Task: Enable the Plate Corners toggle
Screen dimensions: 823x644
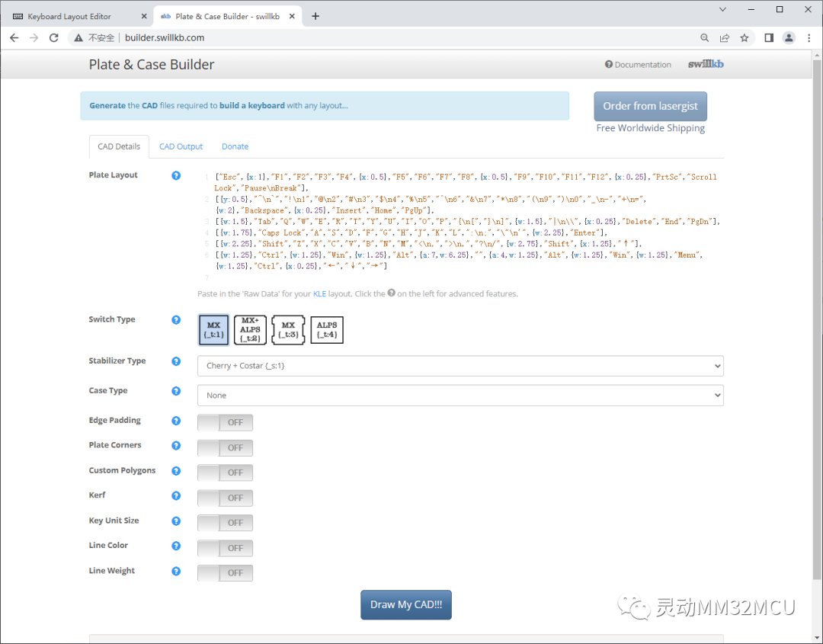Action: 225,447
